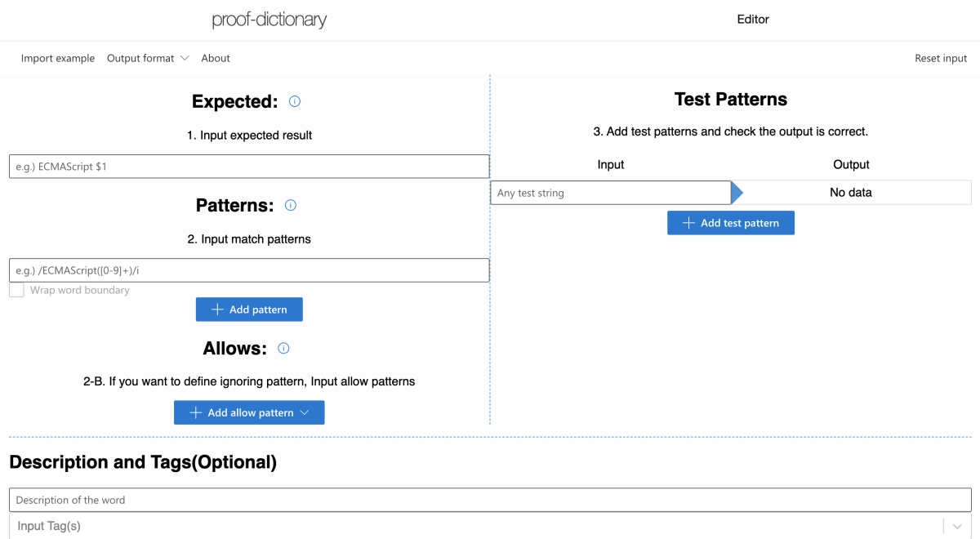Click the blue arrow between input and output
This screenshot has height=539, width=980.
point(737,193)
